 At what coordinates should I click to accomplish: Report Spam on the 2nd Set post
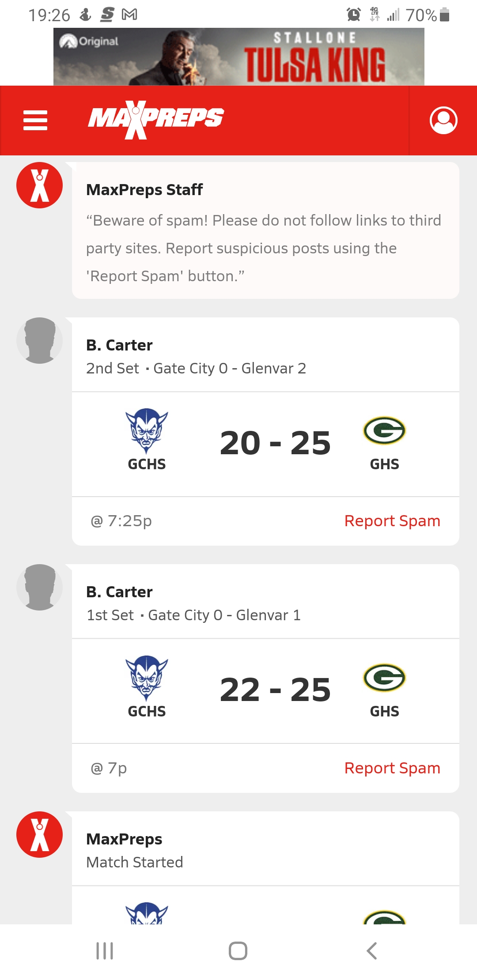(392, 521)
